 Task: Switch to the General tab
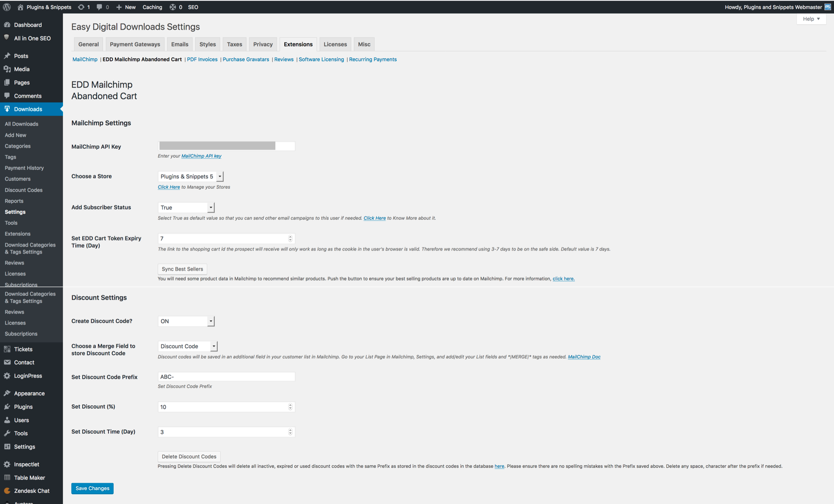click(x=89, y=44)
